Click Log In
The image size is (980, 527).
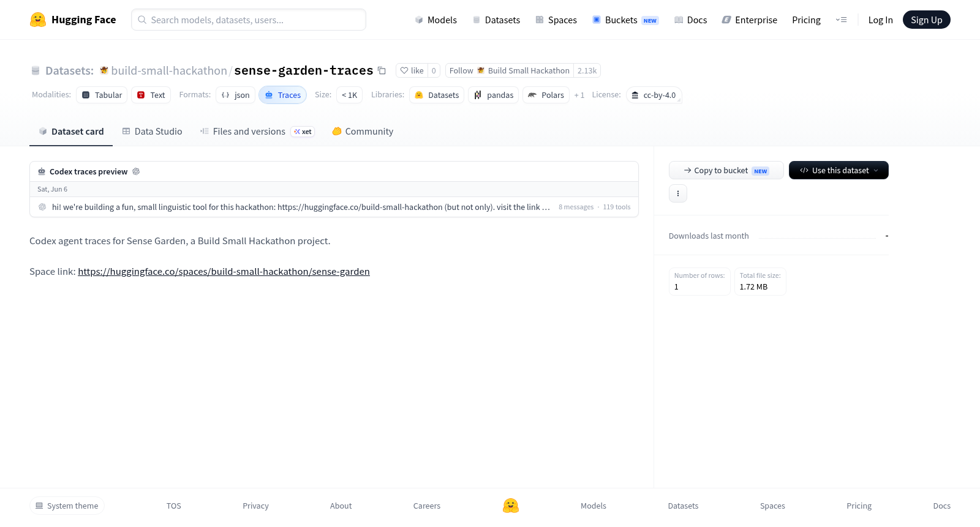point(880,20)
